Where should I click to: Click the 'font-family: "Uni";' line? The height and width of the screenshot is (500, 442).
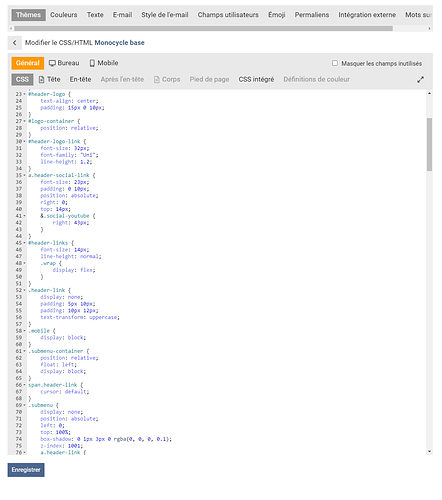(69, 155)
